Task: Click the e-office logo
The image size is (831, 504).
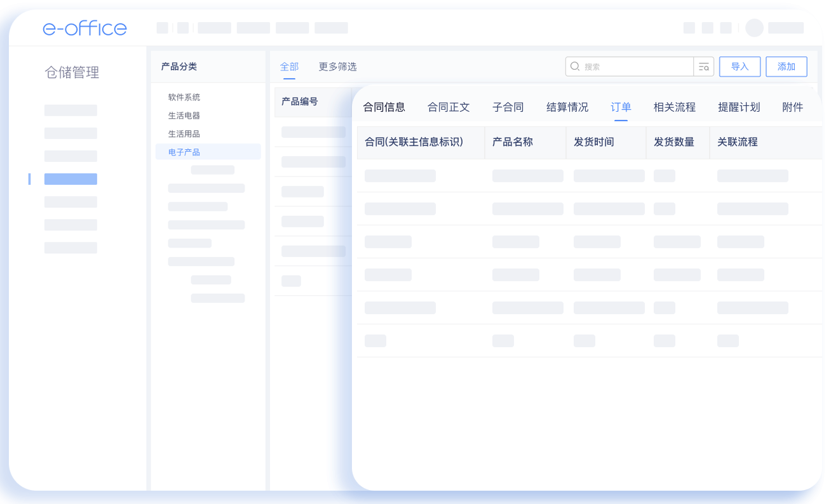Action: [x=85, y=28]
